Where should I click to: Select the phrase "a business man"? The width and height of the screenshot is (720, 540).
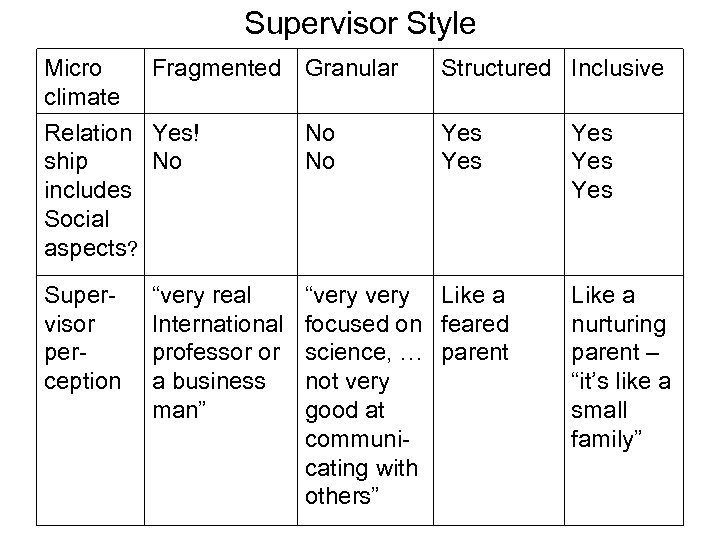(x=207, y=395)
